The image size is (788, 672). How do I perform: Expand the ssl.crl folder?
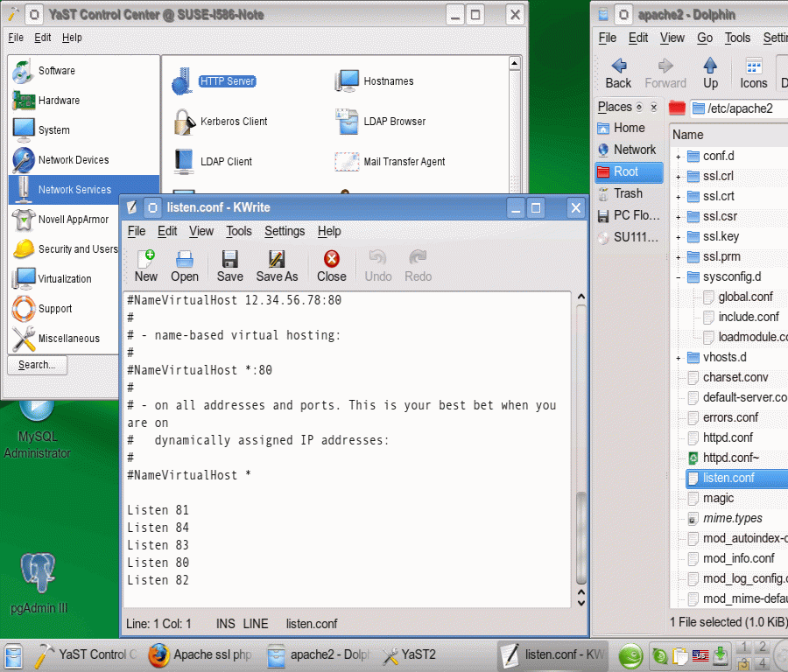678,177
